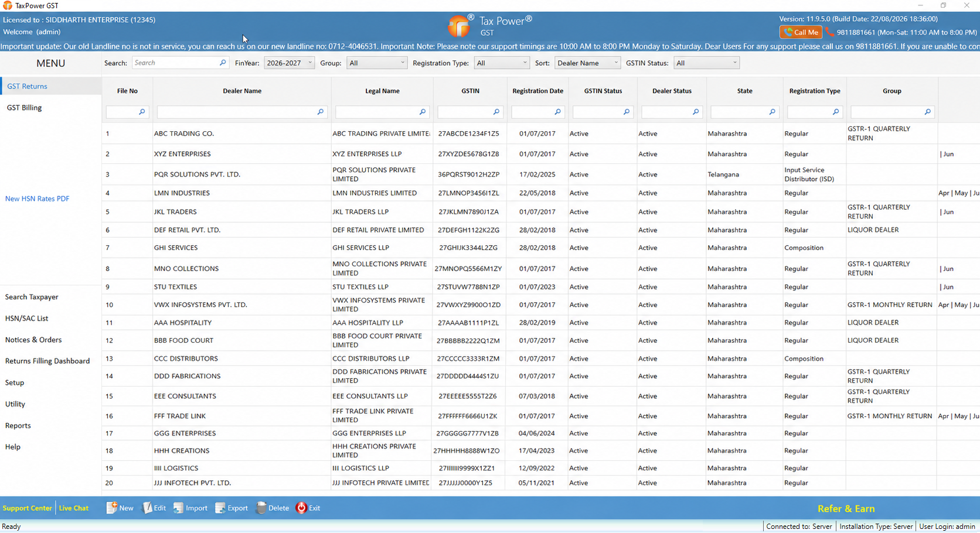Click the Legal Name filter magnifier icon

point(422,112)
